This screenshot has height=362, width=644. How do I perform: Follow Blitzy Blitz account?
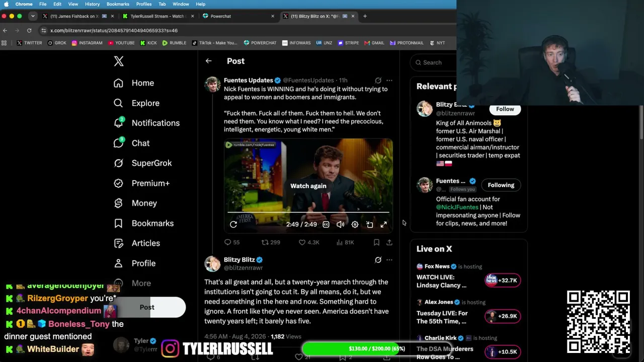coord(505,109)
